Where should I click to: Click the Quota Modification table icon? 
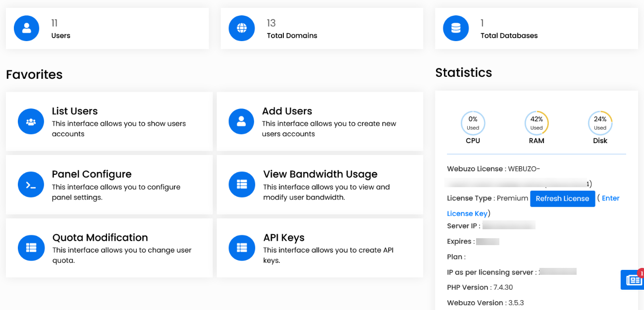31,248
